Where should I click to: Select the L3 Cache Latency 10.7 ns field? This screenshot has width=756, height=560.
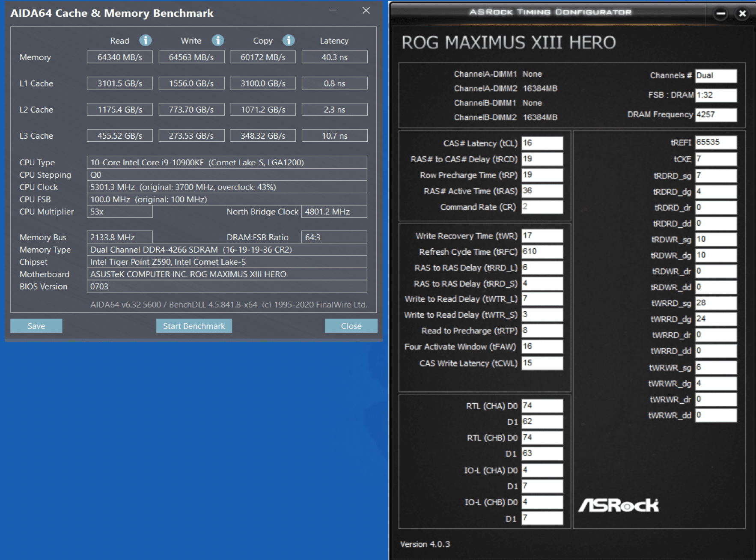pyautogui.click(x=335, y=135)
